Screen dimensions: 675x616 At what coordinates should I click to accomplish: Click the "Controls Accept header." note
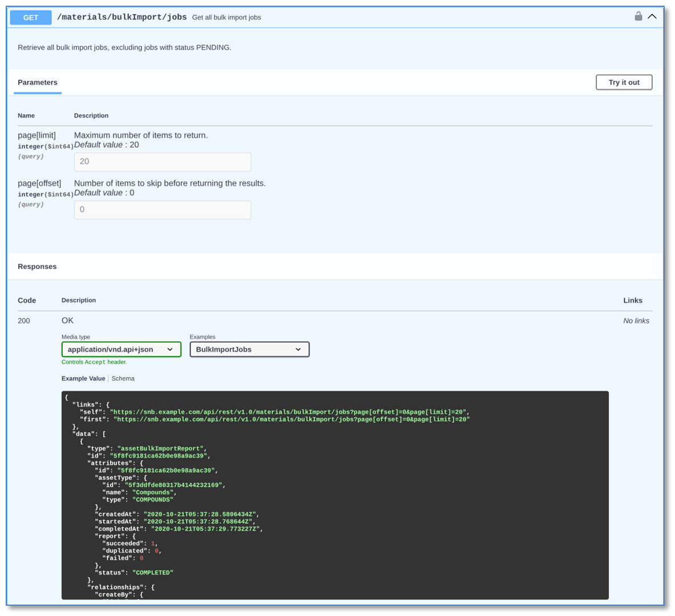click(94, 362)
